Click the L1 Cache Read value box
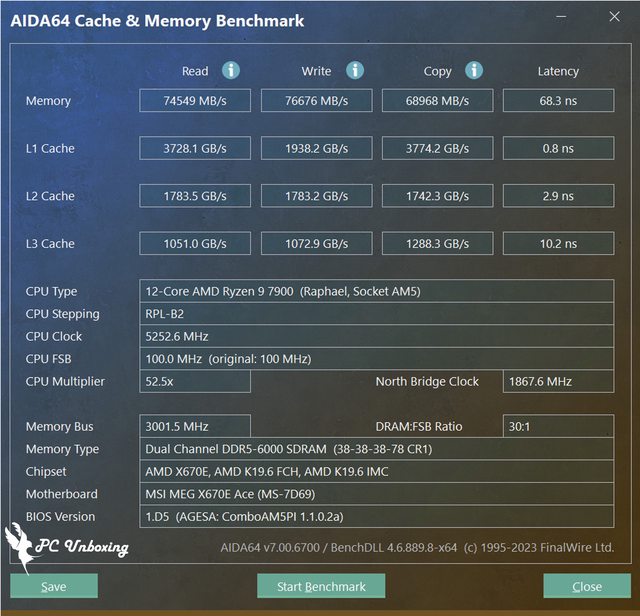Viewport: 640px width, 616px height. click(x=195, y=149)
